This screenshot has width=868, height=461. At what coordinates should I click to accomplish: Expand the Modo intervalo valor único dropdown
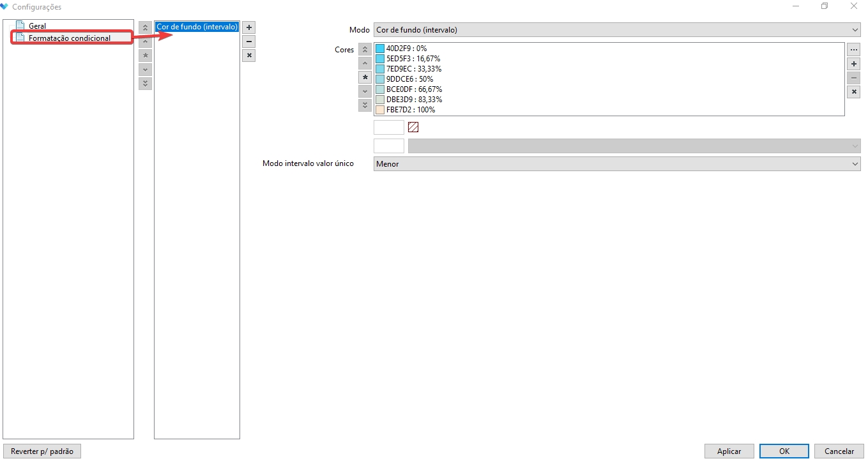click(616, 164)
